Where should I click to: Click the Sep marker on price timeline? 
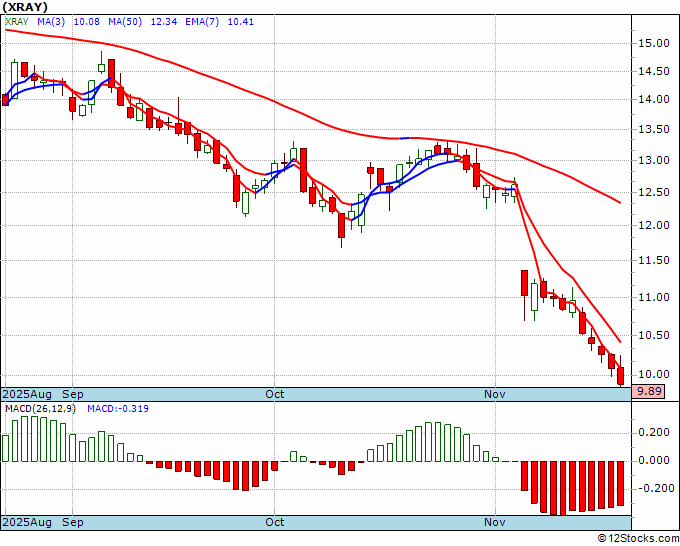73,394
